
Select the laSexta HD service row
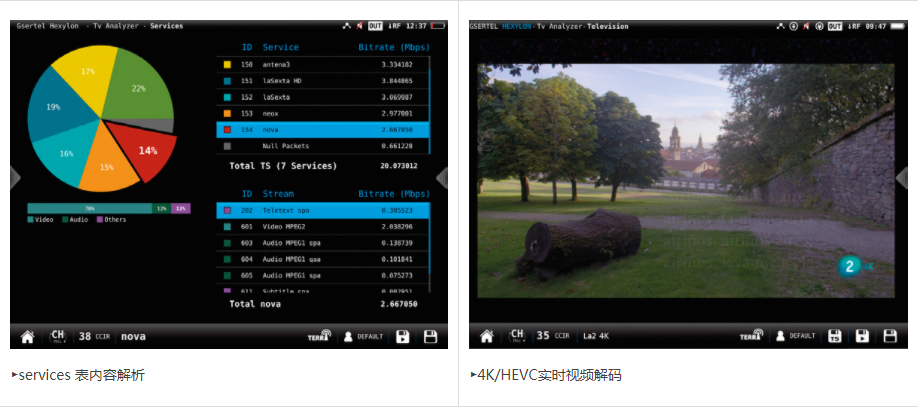click(x=322, y=81)
